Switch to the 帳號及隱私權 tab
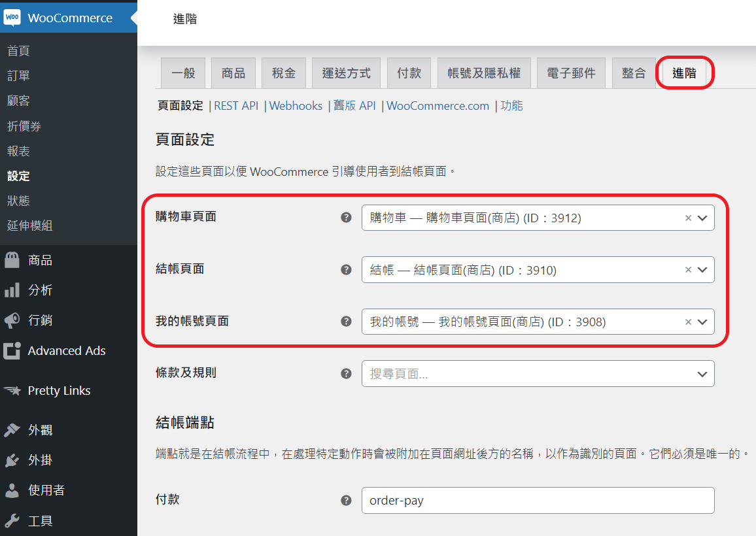Image resolution: width=756 pixels, height=536 pixels. pos(484,73)
